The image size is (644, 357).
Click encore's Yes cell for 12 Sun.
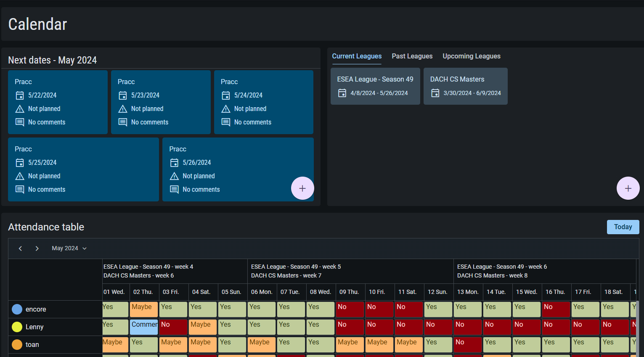pos(438,309)
